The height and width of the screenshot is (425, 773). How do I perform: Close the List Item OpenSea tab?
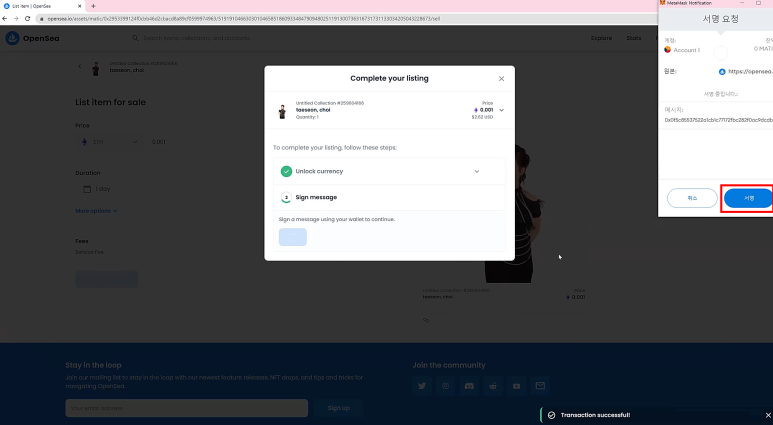pyautogui.click(x=79, y=6)
